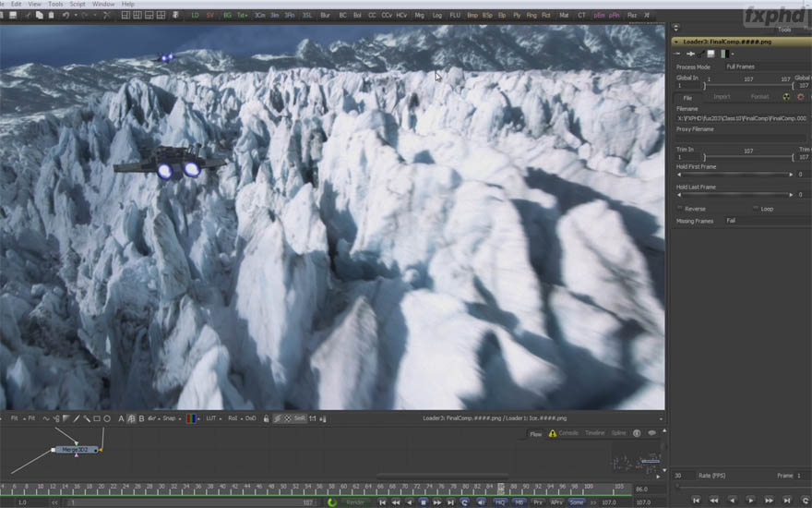Collapse the Loader3 tool header
Screen dimensions: 812x508
pos(675,42)
